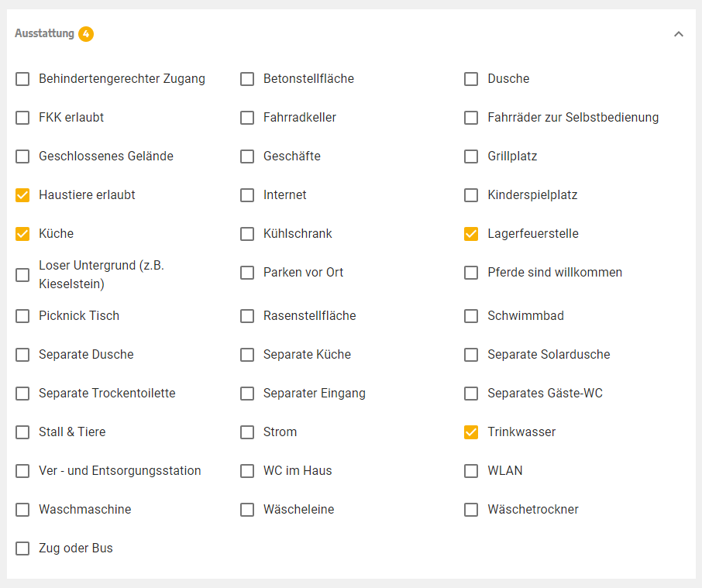Viewport: 702px width, 588px height.
Task: Click the Ausstattung section heading
Action: (x=44, y=33)
